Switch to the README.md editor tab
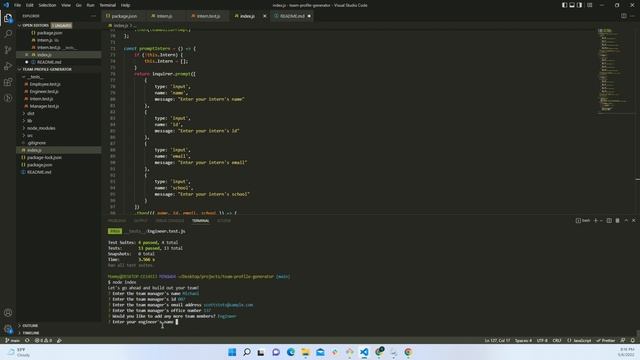Image resolution: width=640 pixels, height=360 pixels. (x=292, y=16)
